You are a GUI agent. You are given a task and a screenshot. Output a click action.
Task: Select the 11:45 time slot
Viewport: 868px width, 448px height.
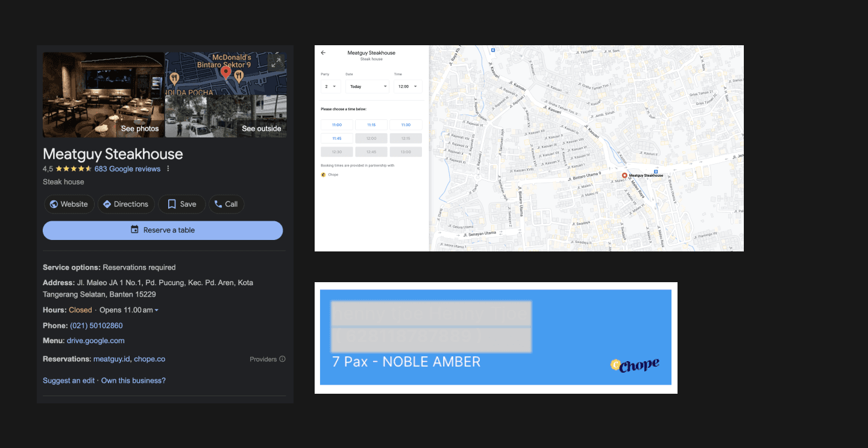tap(337, 138)
